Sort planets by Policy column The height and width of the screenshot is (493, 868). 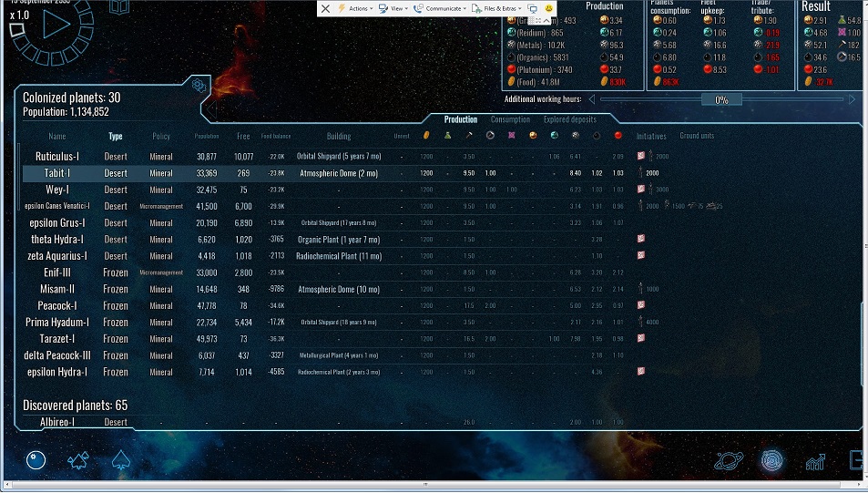point(161,136)
